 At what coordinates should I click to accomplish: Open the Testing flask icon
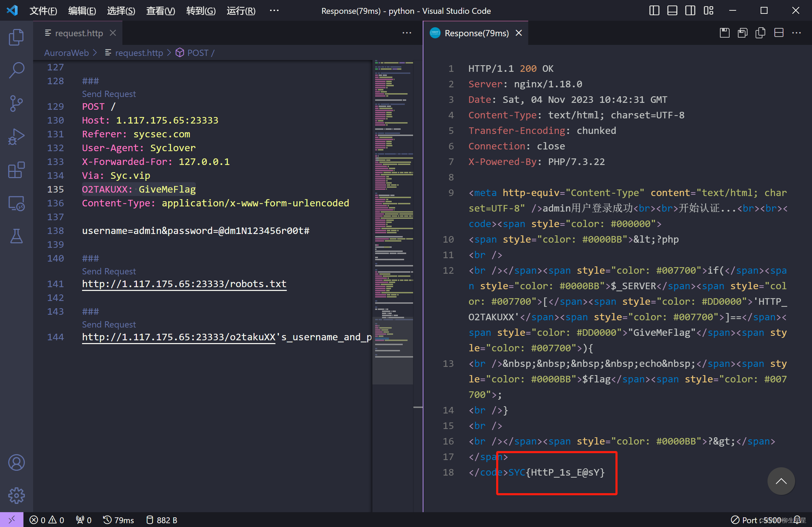tap(16, 236)
